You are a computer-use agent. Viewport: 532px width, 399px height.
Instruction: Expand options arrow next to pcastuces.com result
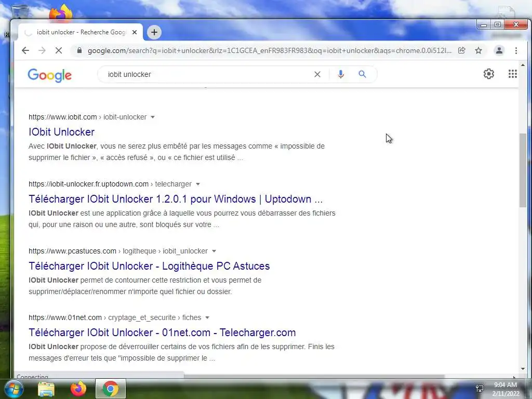point(214,251)
